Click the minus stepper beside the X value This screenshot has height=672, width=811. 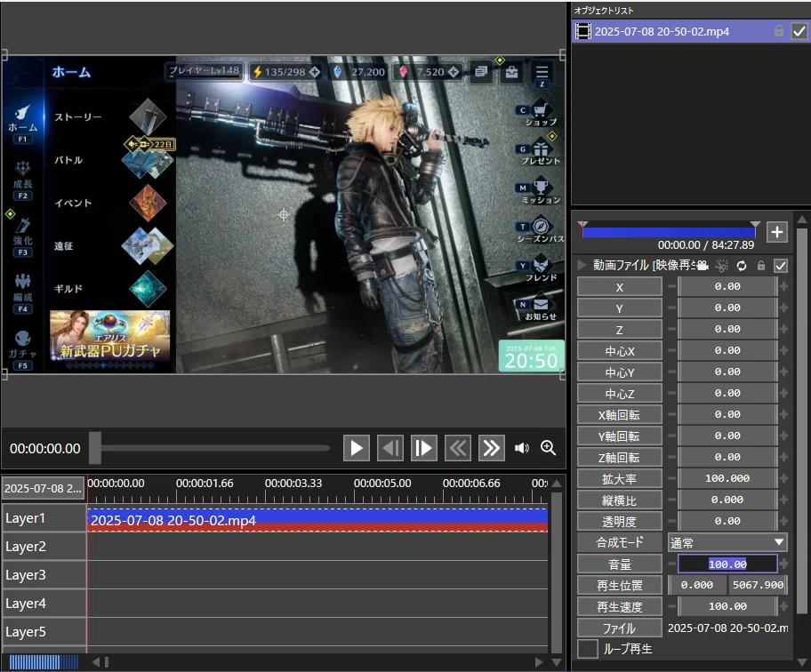pos(671,286)
